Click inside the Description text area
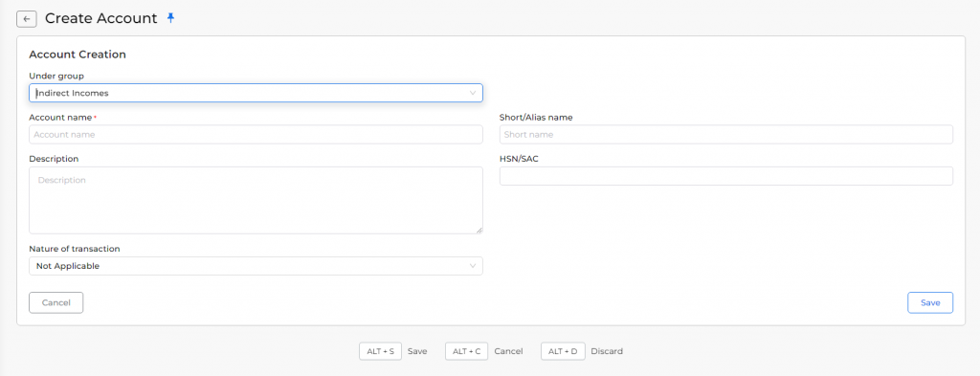This screenshot has width=980, height=376. click(256, 201)
